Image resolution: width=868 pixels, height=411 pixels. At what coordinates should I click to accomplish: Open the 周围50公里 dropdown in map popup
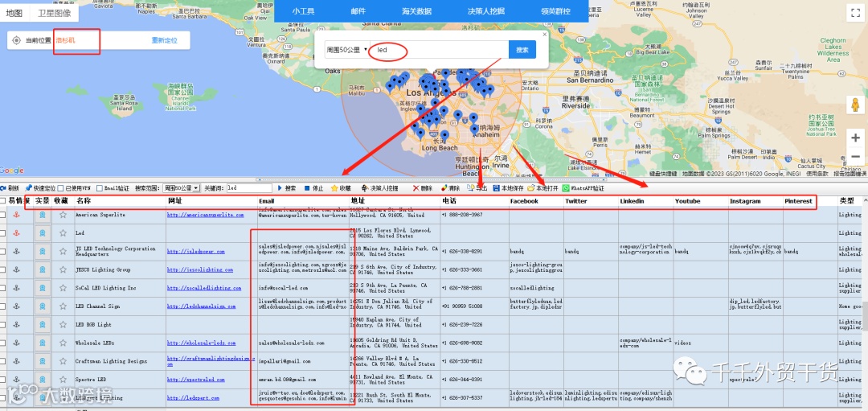tap(346, 50)
